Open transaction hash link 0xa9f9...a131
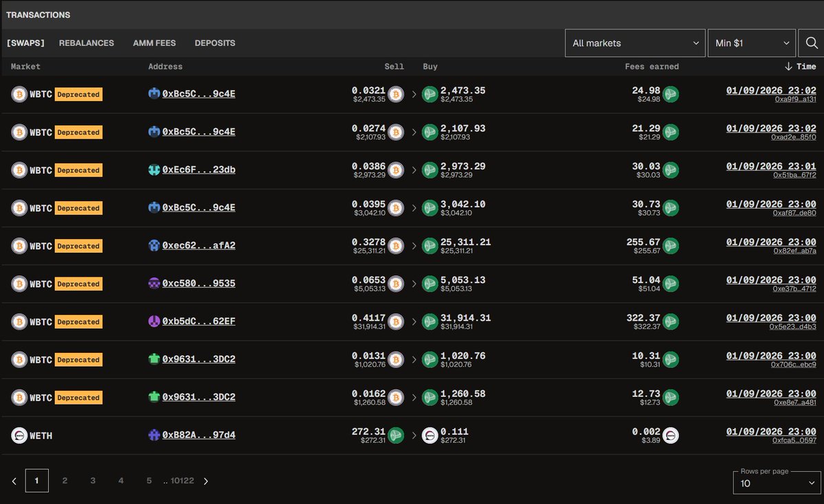The height and width of the screenshot is (504, 824). [x=795, y=100]
